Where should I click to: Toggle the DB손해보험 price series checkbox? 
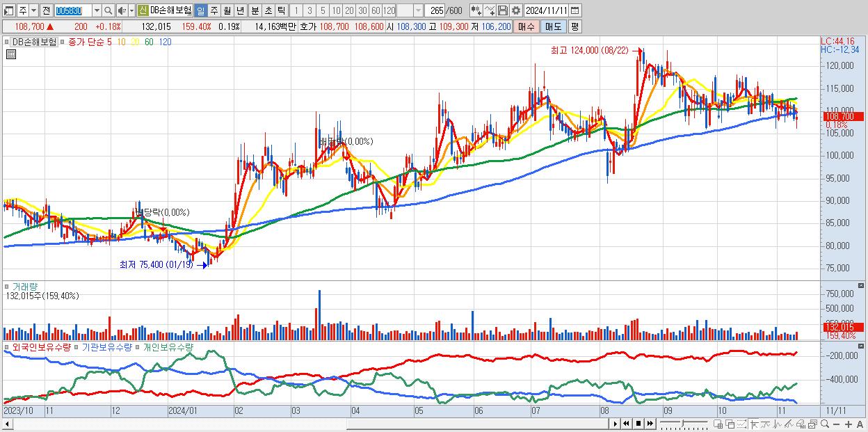pos(8,42)
